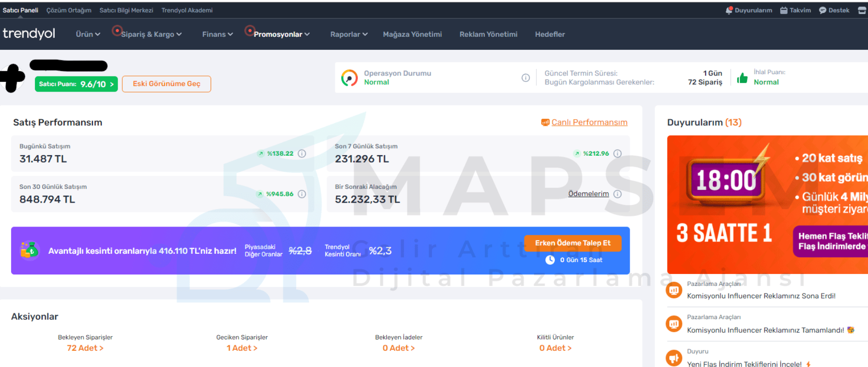Click the clock icon beside 0 Gün 15 Saat

click(x=550, y=260)
